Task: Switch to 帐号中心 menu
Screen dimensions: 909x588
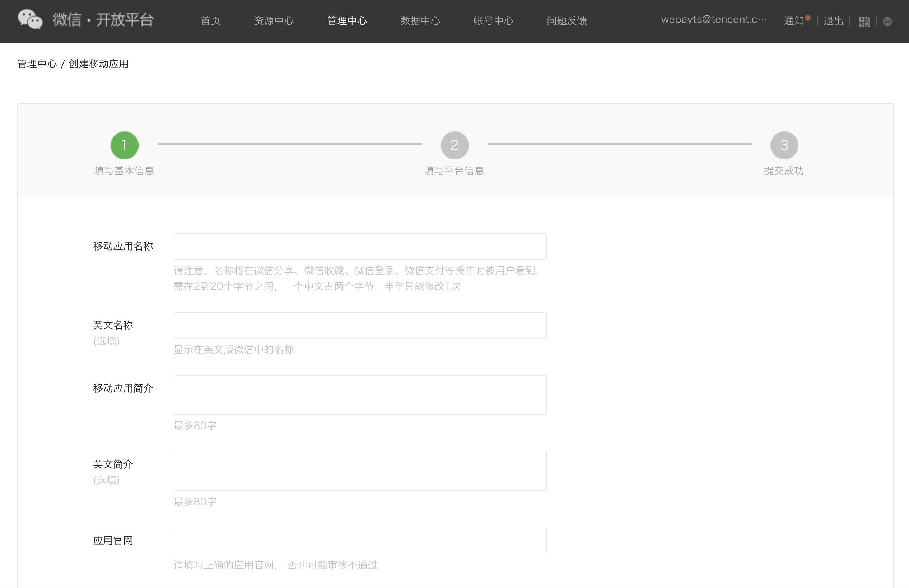Action: coord(494,20)
